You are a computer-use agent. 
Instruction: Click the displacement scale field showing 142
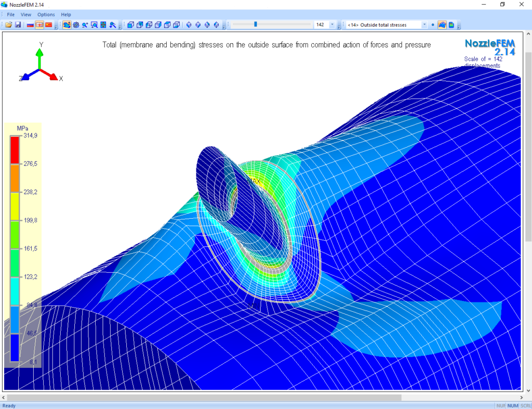[322, 25]
